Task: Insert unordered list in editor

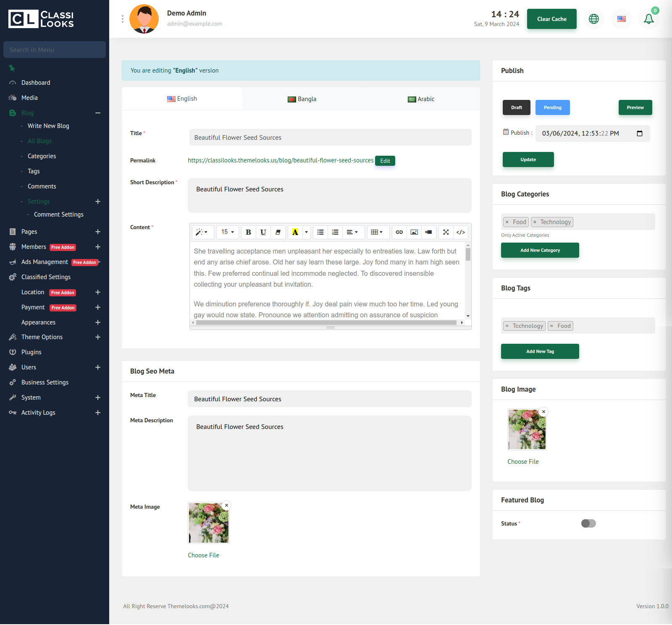Action: pyautogui.click(x=320, y=232)
